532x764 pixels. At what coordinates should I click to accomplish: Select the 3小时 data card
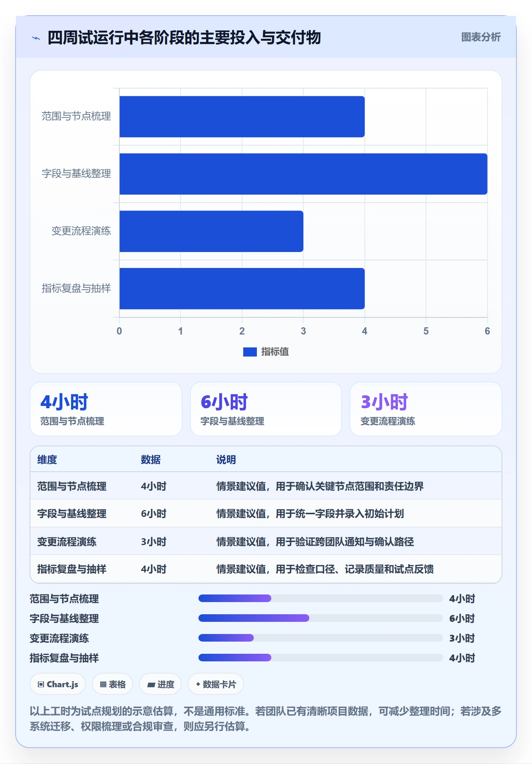pyautogui.click(x=426, y=409)
